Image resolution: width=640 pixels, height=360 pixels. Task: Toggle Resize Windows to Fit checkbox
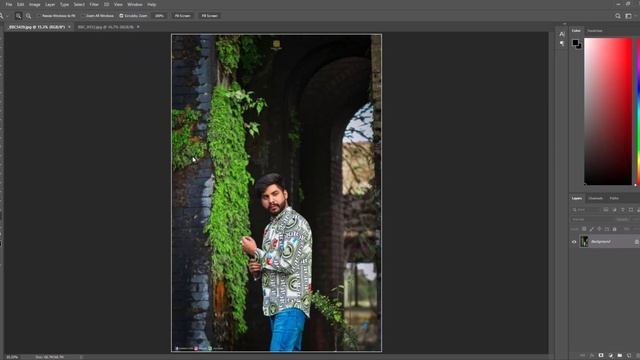40,16
